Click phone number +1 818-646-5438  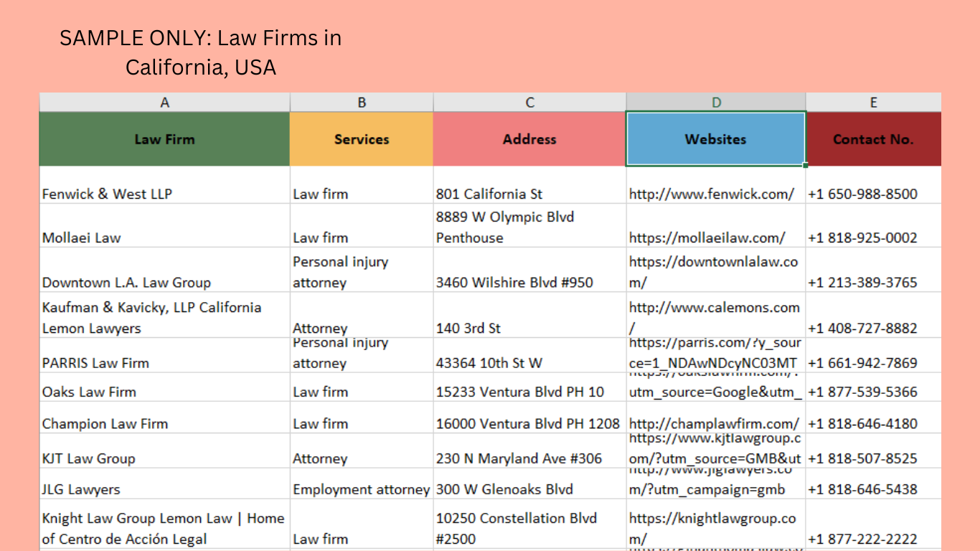pyautogui.click(x=862, y=489)
